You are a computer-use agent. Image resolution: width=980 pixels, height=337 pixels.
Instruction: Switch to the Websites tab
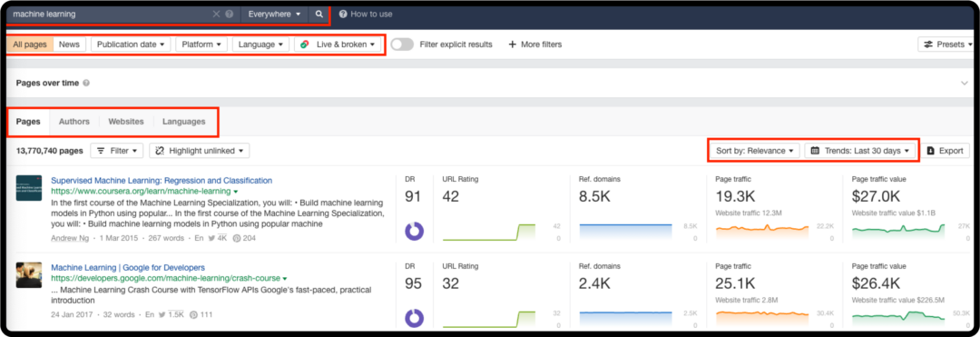[x=125, y=122]
